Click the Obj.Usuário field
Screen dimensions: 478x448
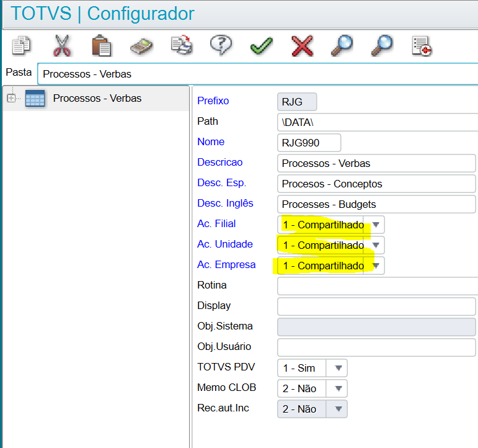click(376, 347)
